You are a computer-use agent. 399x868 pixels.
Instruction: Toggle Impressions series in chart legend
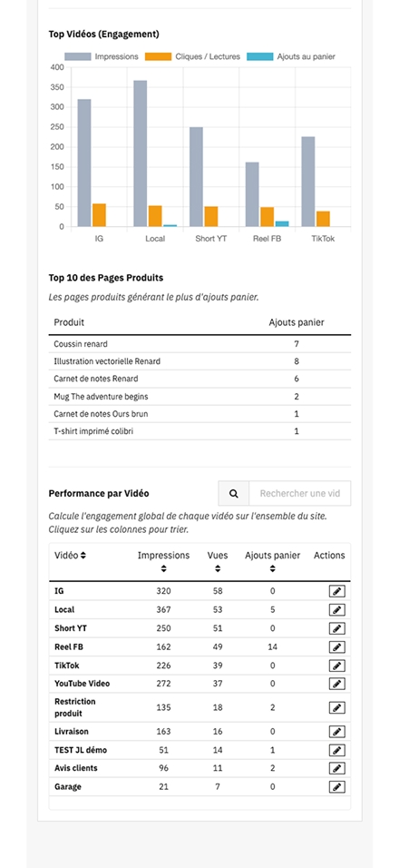102,56
